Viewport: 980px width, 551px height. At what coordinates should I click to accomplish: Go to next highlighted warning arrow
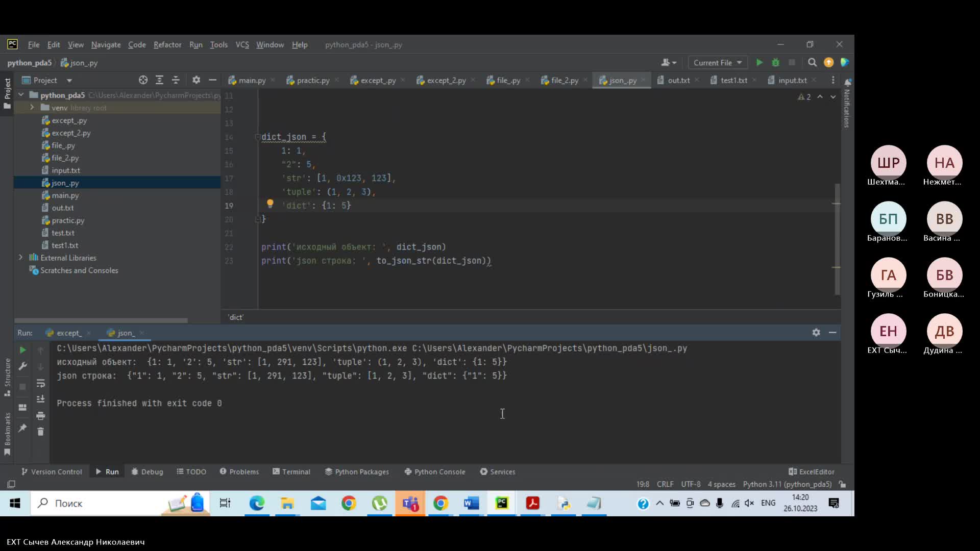coord(833,97)
